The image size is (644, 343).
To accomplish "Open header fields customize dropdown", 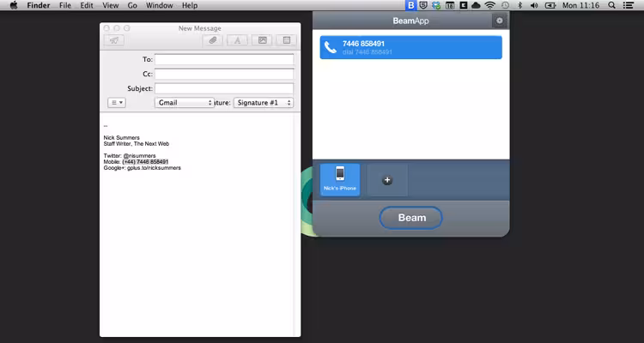I will point(117,103).
